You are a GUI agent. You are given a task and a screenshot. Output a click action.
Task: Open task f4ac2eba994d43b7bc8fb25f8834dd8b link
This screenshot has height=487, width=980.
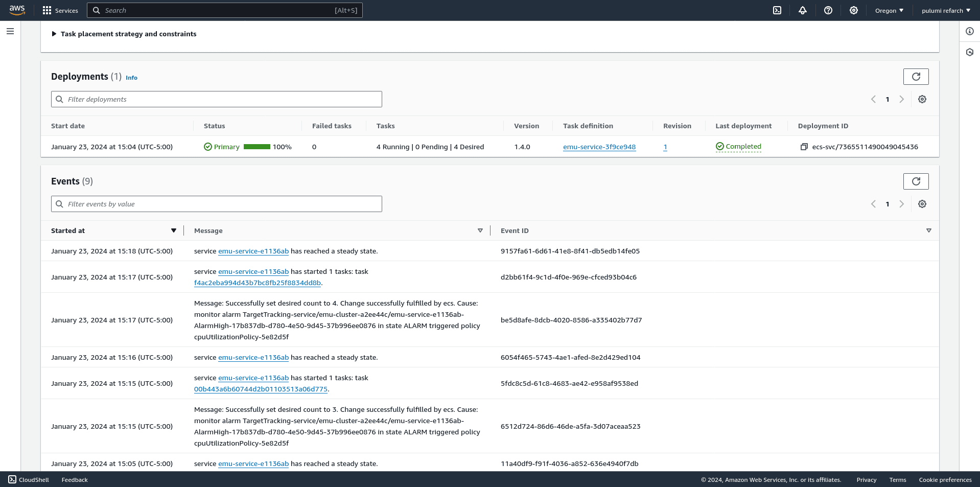point(257,283)
